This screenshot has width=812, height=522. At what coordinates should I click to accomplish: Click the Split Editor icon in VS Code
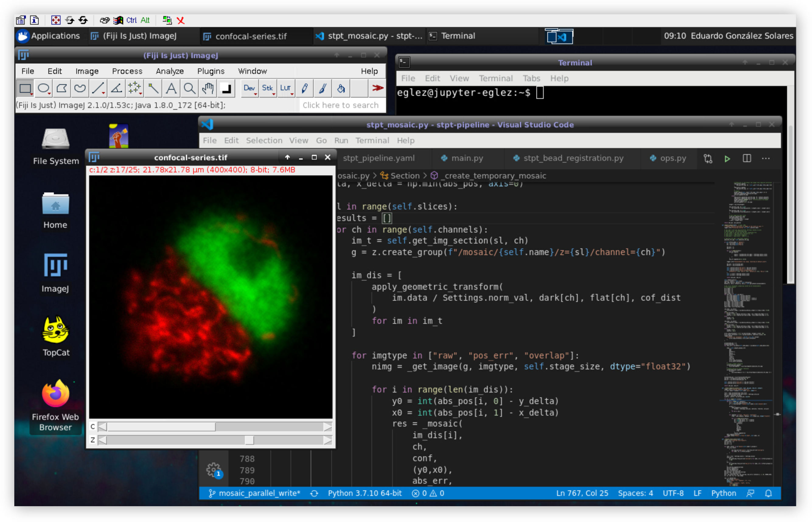click(747, 159)
